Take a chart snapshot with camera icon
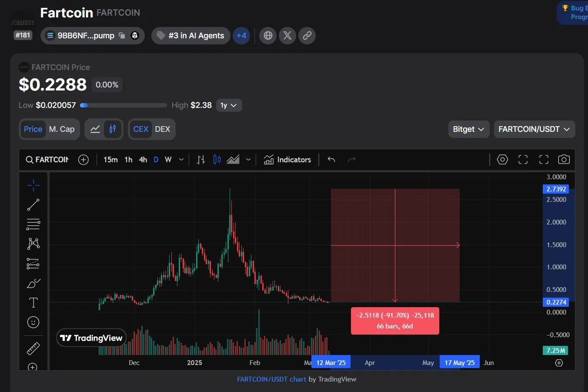 [x=564, y=160]
